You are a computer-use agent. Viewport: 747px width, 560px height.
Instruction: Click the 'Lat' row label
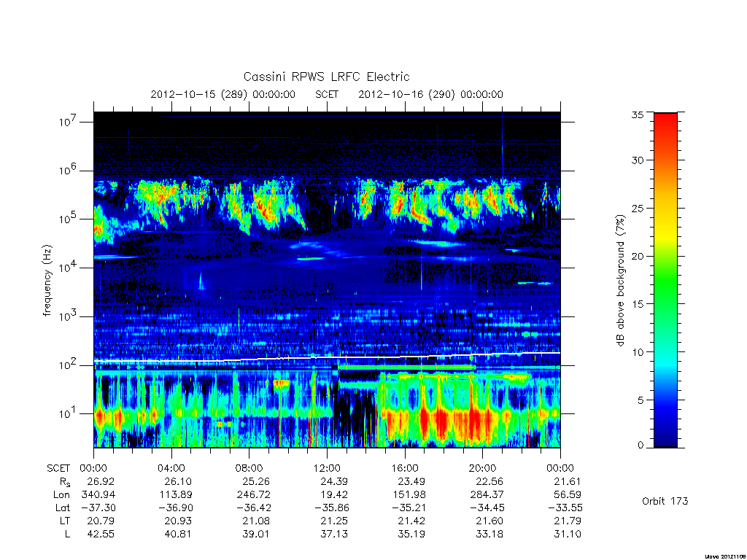63,507
